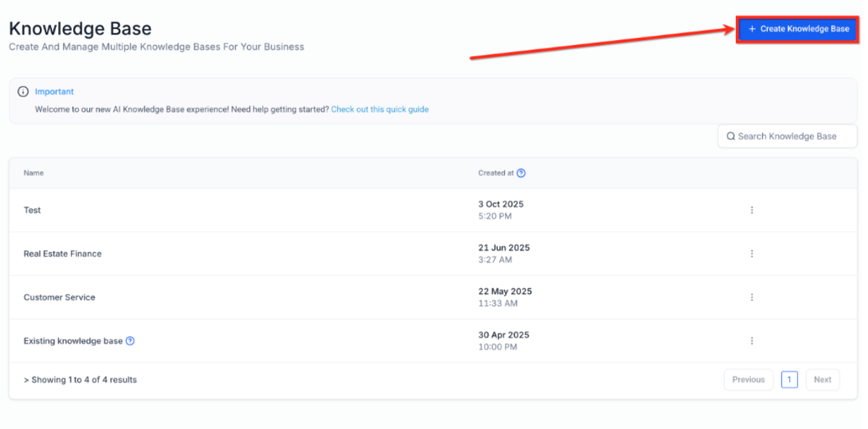
Task: Open the Existing knowledge base entry
Action: click(73, 341)
